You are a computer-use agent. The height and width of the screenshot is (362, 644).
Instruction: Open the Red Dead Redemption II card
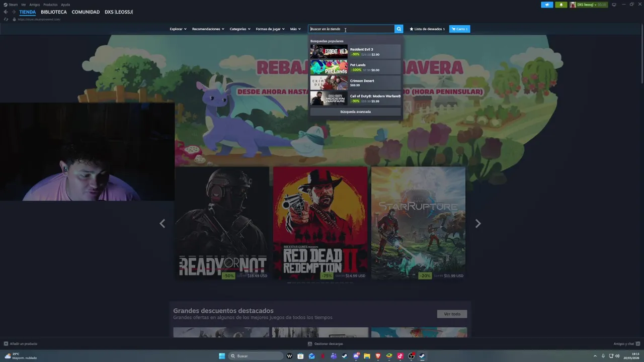[320, 223]
